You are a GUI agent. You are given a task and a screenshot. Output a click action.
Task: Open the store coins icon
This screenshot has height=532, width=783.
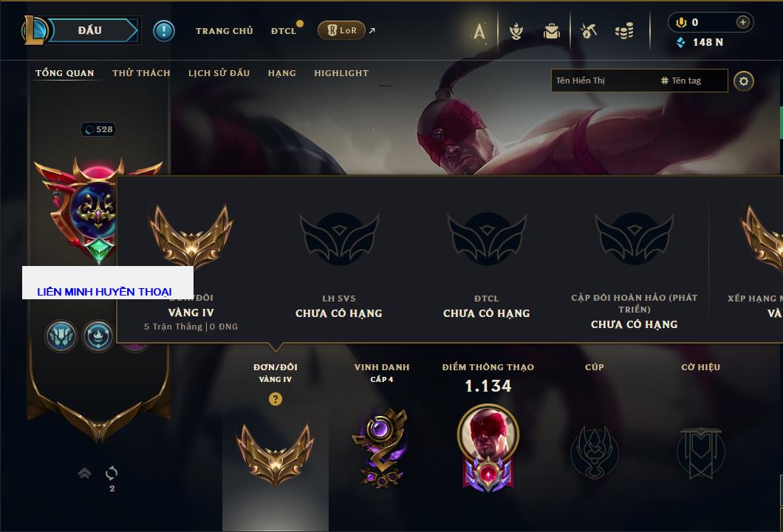(x=624, y=32)
